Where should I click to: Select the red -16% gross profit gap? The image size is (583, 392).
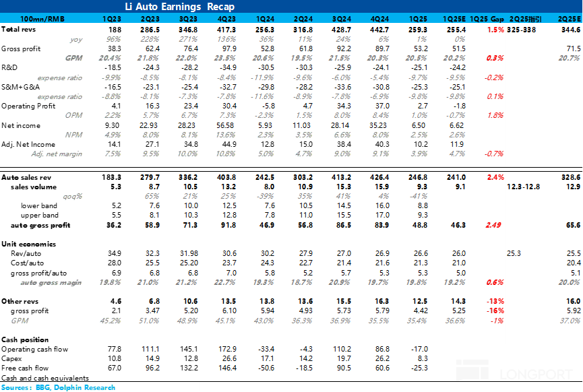pos(495,311)
